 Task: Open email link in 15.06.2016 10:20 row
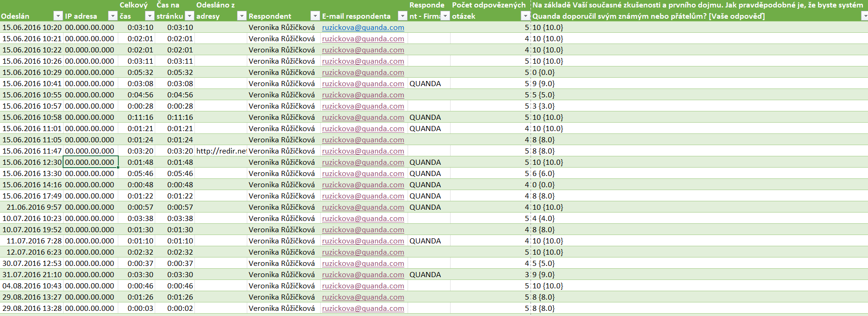pyautogui.click(x=363, y=27)
